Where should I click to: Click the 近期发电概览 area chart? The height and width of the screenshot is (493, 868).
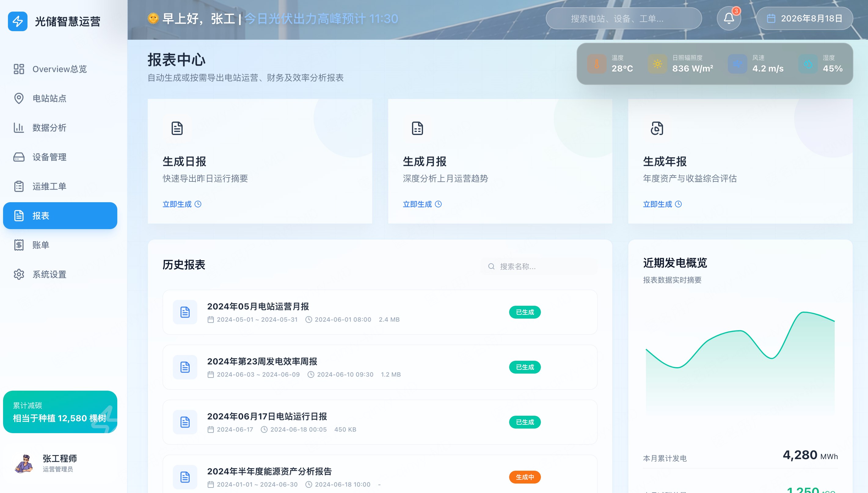[740, 364]
